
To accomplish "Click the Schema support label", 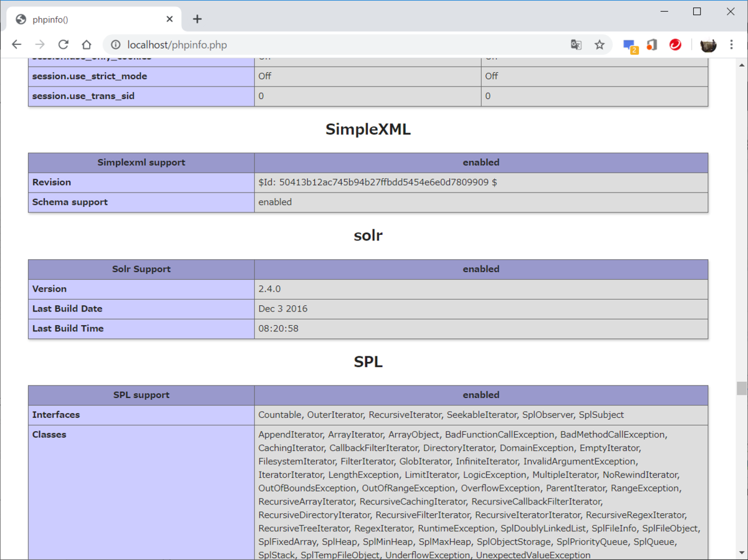I will click(x=70, y=202).
